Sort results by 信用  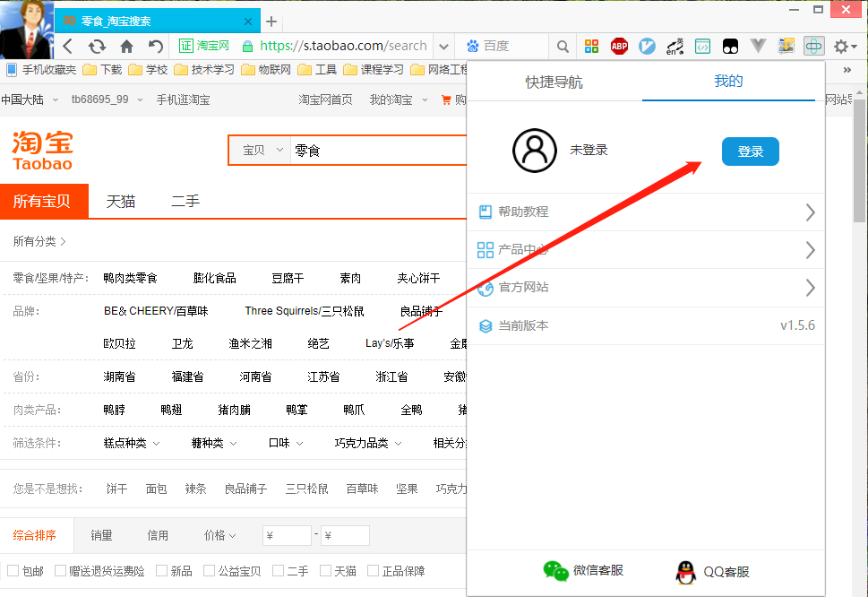[158, 535]
